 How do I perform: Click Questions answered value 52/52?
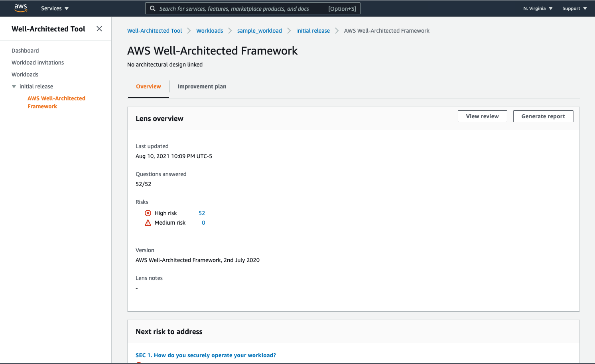pyautogui.click(x=143, y=184)
